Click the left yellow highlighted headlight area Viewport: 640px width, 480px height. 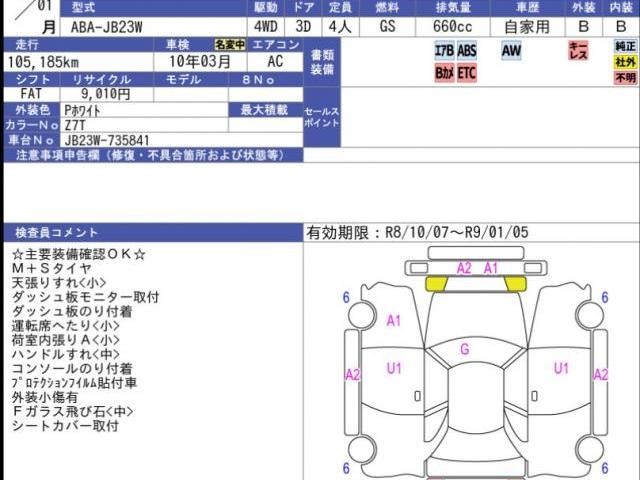coord(436,284)
